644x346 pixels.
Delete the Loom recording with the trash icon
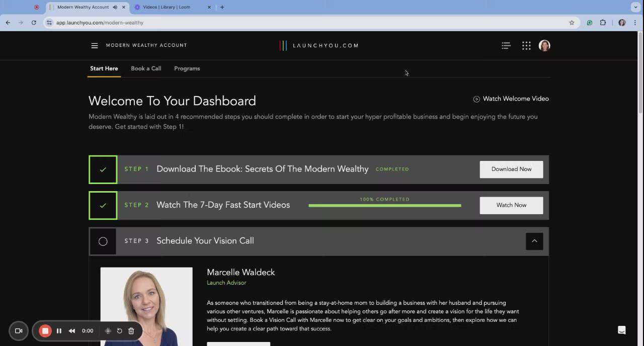pyautogui.click(x=131, y=331)
